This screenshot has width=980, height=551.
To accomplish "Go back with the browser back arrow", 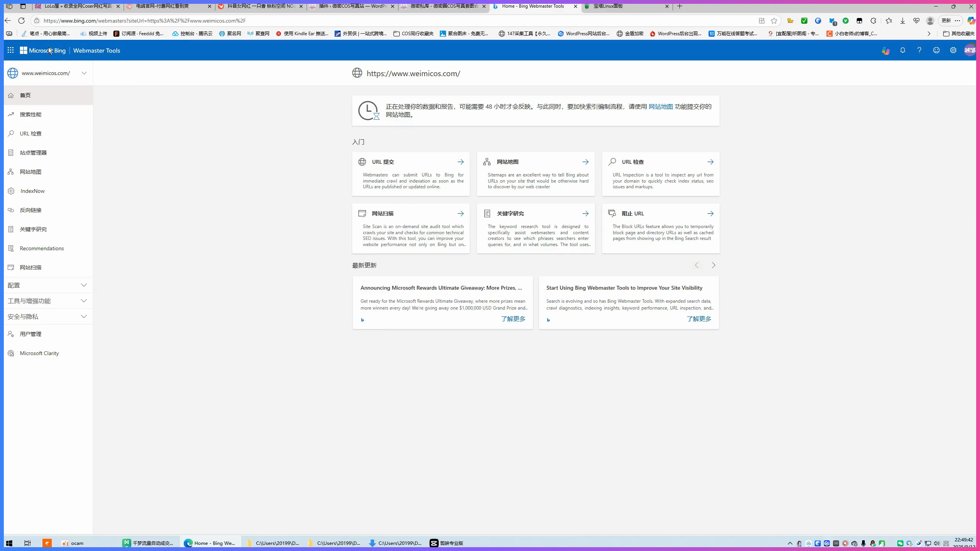I will [8, 21].
